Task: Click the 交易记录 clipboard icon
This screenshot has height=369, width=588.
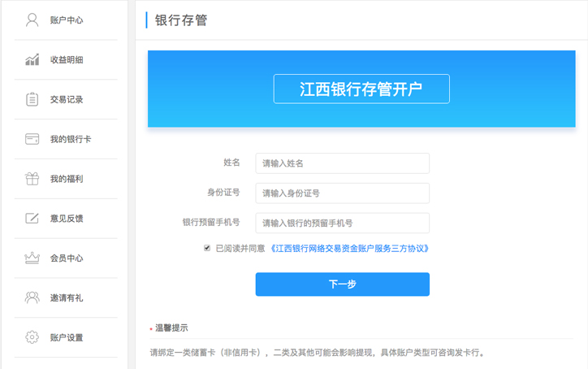Action: coord(32,99)
